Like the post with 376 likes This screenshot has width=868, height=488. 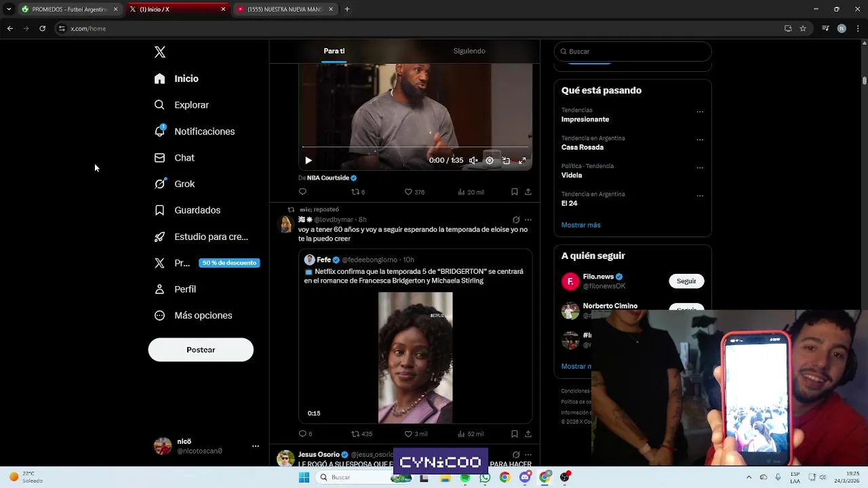414,192
